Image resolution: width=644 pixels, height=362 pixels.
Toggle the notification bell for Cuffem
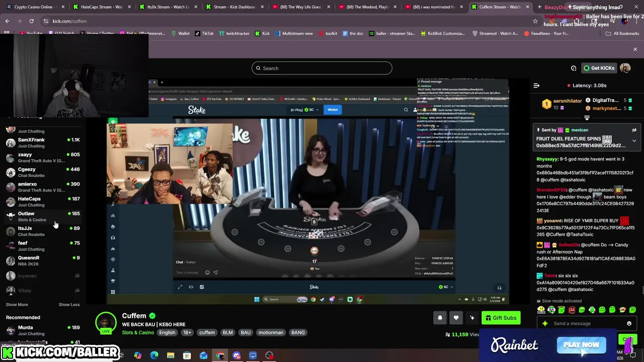(x=440, y=318)
